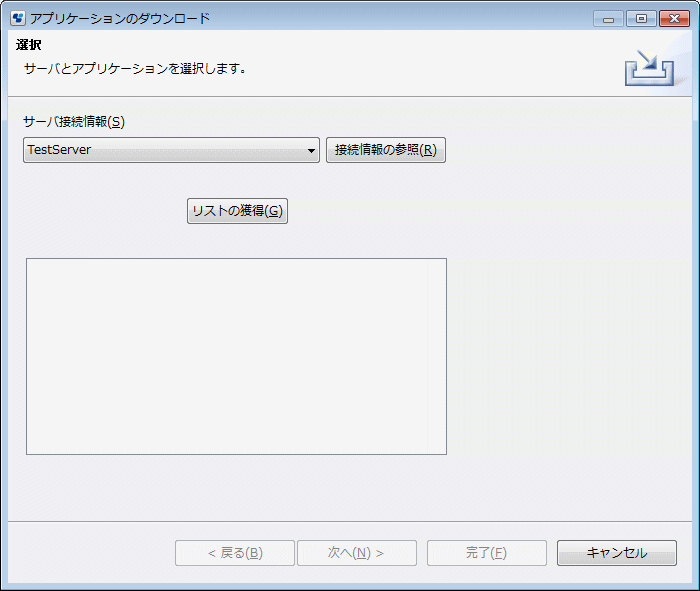Maximize the download dialog window
The image size is (700, 591).
(641, 18)
